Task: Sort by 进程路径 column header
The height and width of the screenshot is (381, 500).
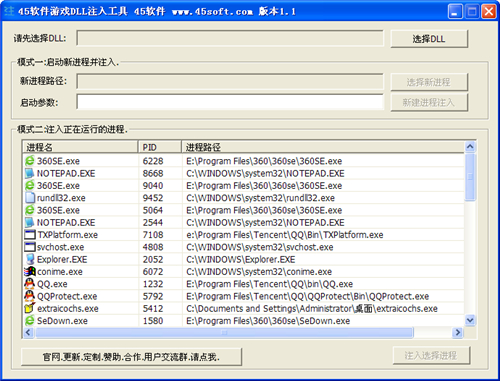Action: [x=323, y=147]
